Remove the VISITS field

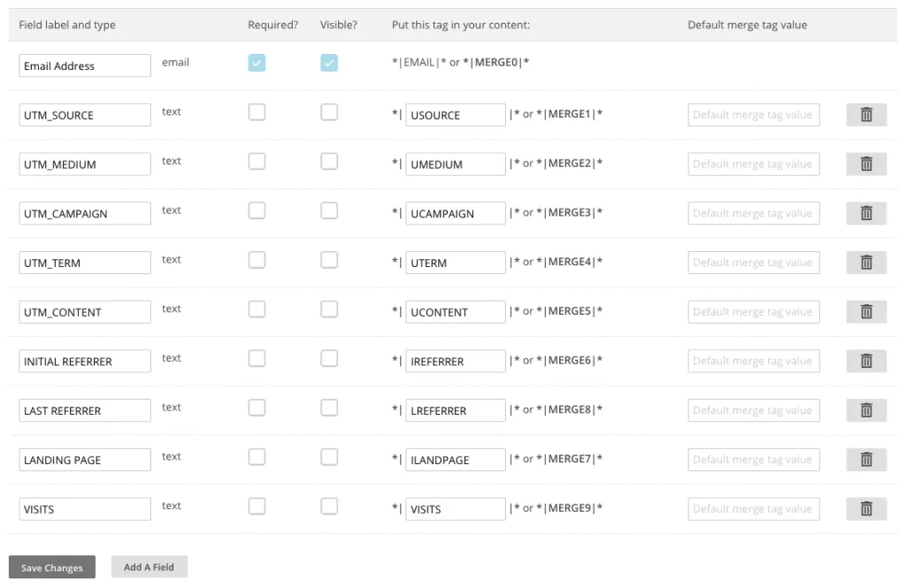pyautogui.click(x=866, y=508)
